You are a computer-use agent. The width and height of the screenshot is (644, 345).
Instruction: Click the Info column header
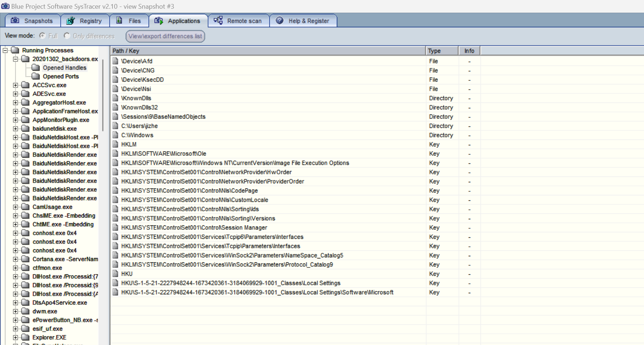[x=469, y=51]
